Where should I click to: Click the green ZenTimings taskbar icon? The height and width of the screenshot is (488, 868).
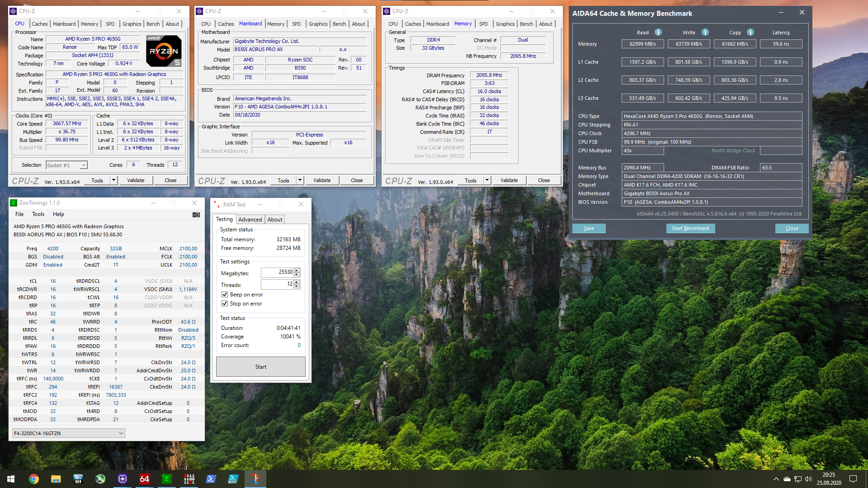pos(166,479)
